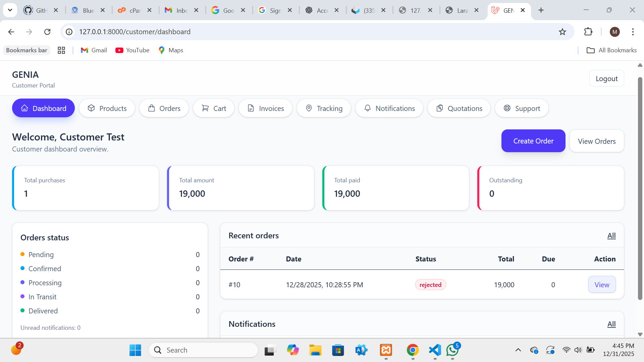Open WhatsApp from the taskbar
Screen dimensions: 644x362
452,350
